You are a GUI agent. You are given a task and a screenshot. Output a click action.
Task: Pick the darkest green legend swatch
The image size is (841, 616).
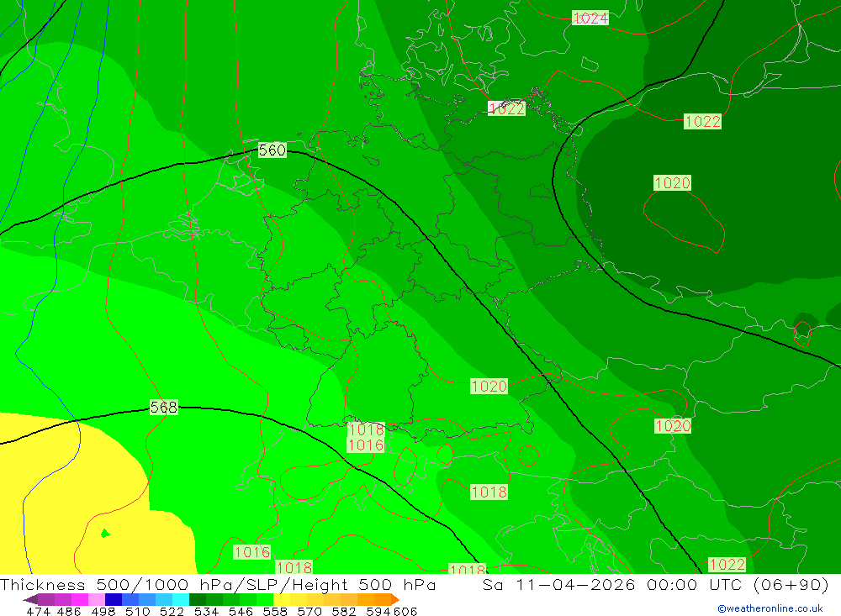tap(198, 599)
